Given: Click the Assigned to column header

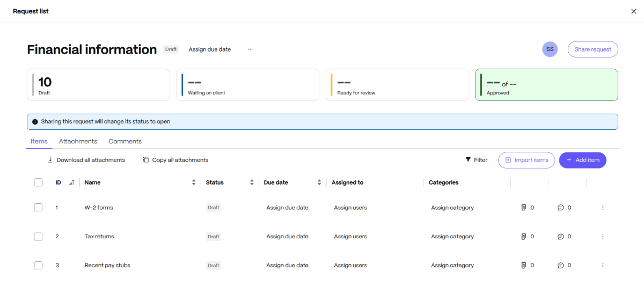Looking at the screenshot, I should 347,182.
